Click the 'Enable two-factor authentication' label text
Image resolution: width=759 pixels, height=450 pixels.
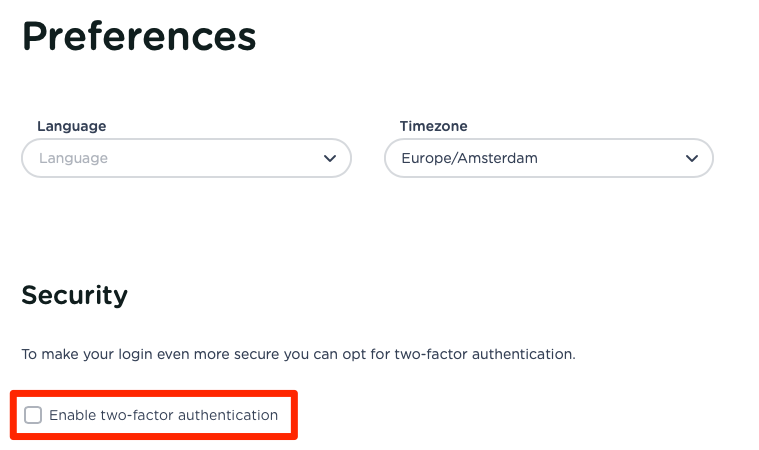pyautogui.click(x=163, y=415)
